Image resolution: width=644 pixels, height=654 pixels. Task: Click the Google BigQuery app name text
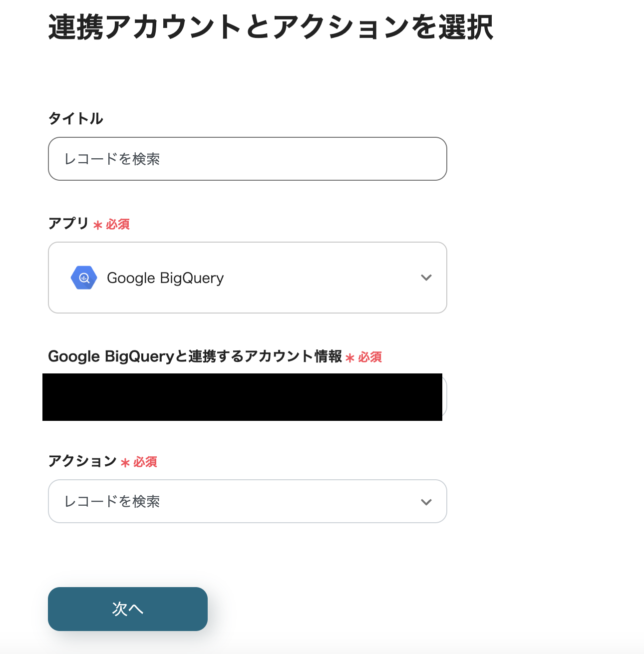coord(165,278)
